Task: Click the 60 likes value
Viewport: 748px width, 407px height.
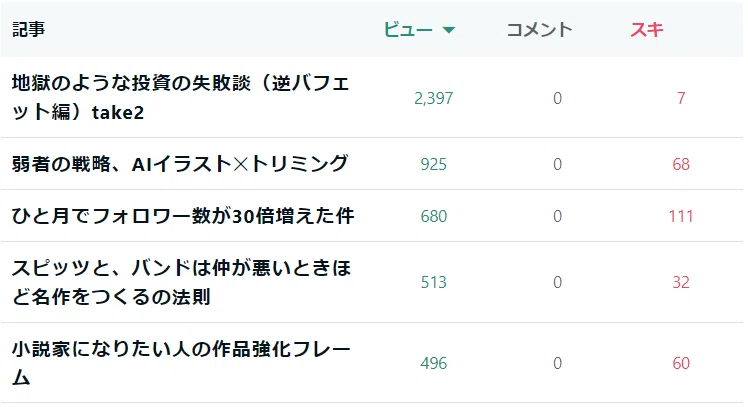Action: pos(681,363)
